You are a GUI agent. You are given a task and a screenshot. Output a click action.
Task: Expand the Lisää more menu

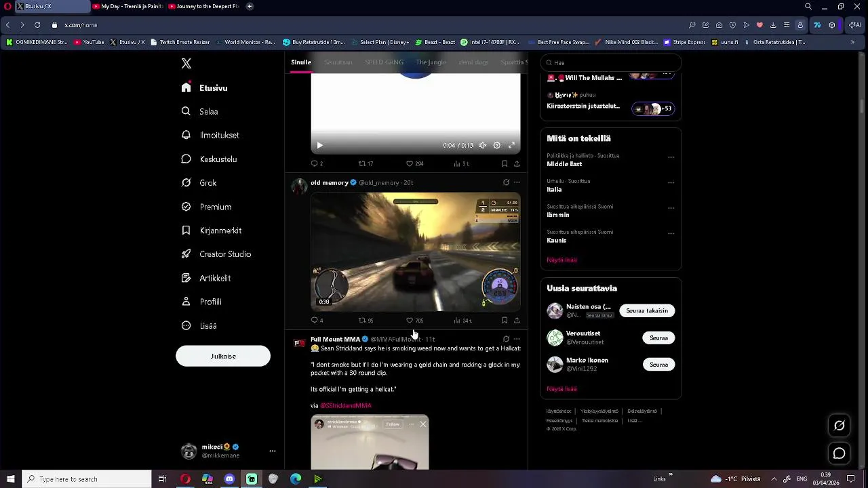[x=199, y=326]
